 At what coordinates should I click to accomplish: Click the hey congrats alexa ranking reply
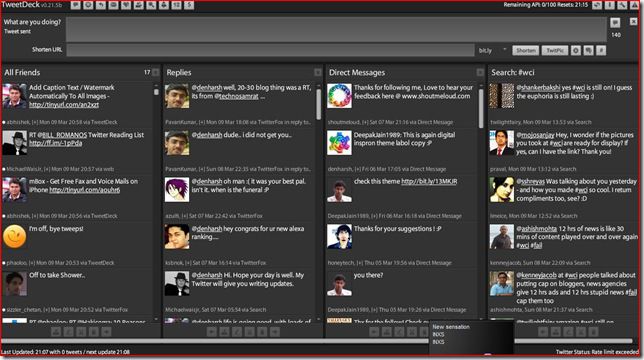pyautogui.click(x=248, y=233)
